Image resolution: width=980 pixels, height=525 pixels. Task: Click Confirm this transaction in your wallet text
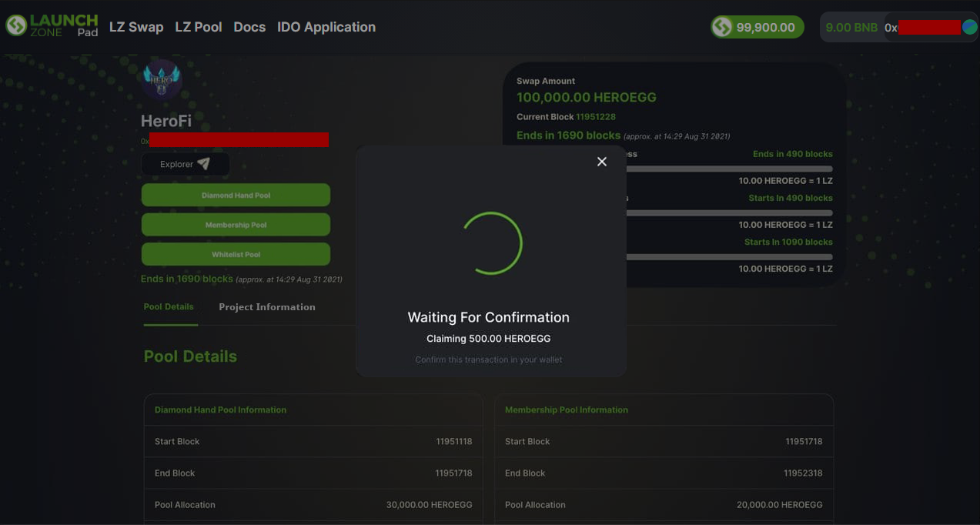[x=489, y=359]
